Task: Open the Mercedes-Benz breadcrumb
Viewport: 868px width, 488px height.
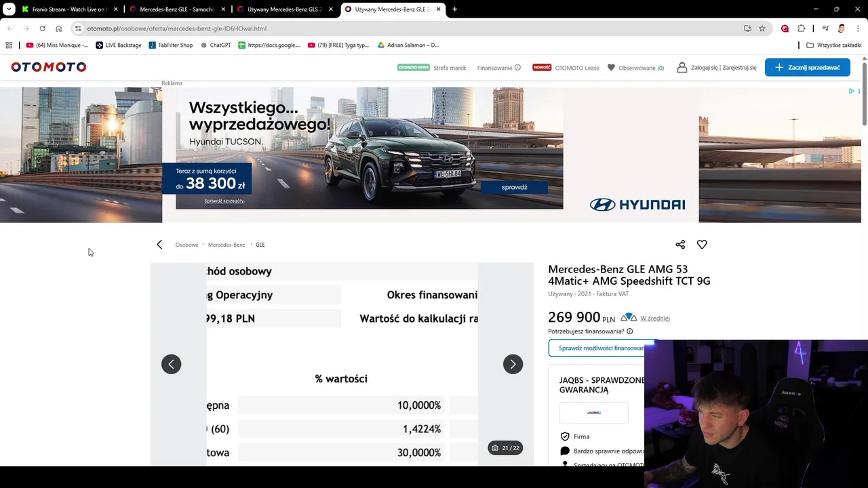Action: 226,245
